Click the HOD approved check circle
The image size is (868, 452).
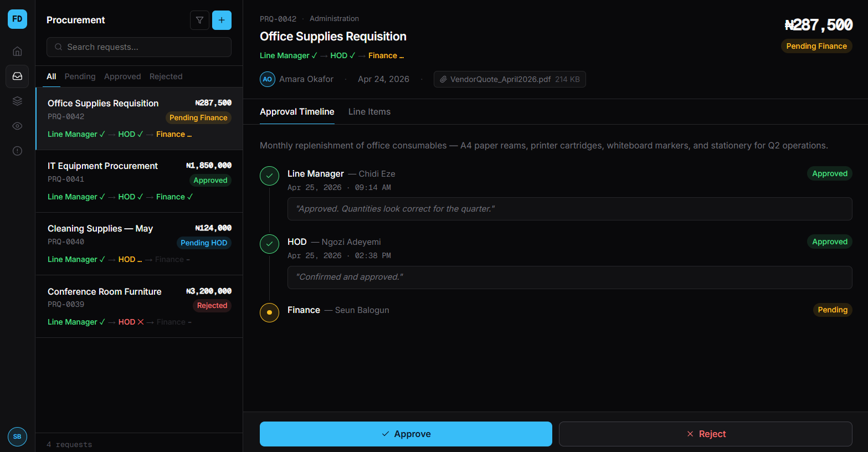tap(269, 244)
